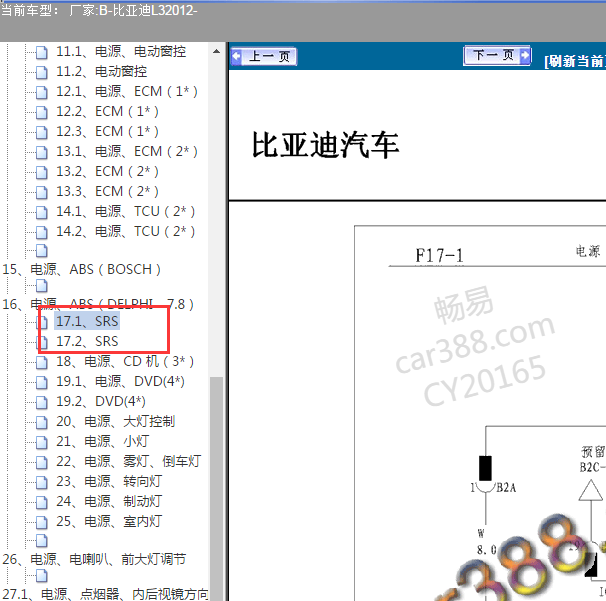Image resolution: width=606 pixels, height=601 pixels.
Task: Open tree item 11.1、电源、电动窗控
Action: pos(121,51)
